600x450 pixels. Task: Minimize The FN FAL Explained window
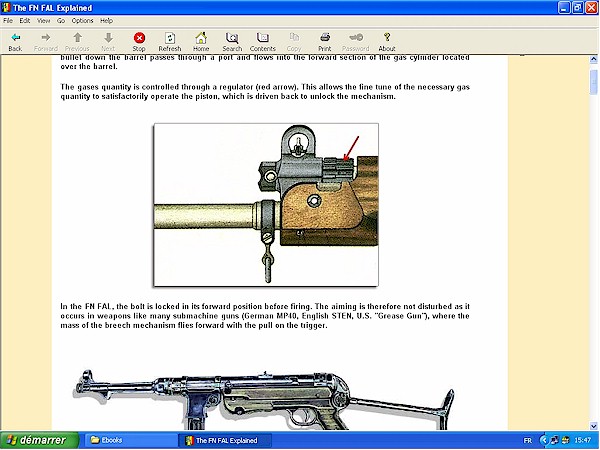pos(564,8)
